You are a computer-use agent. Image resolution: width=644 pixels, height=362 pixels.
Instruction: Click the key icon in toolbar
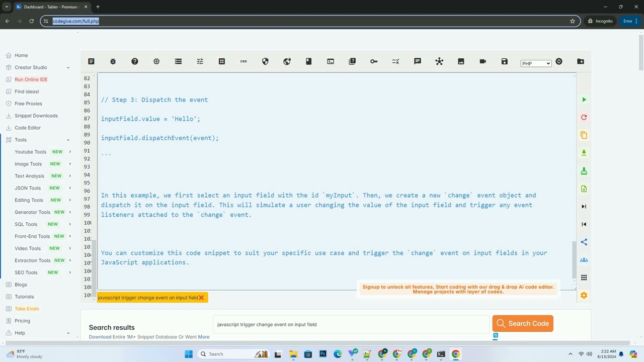tap(374, 61)
